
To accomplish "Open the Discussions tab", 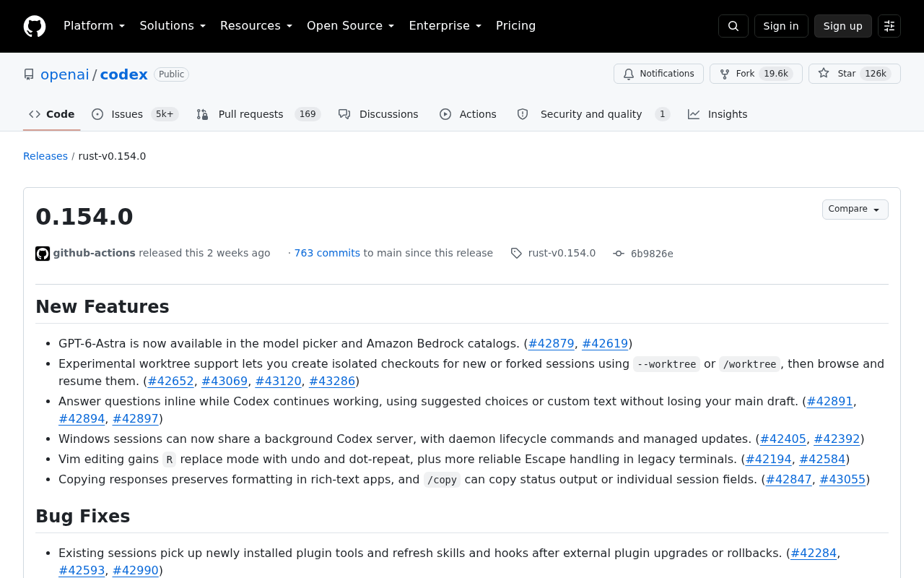I will click(x=378, y=114).
